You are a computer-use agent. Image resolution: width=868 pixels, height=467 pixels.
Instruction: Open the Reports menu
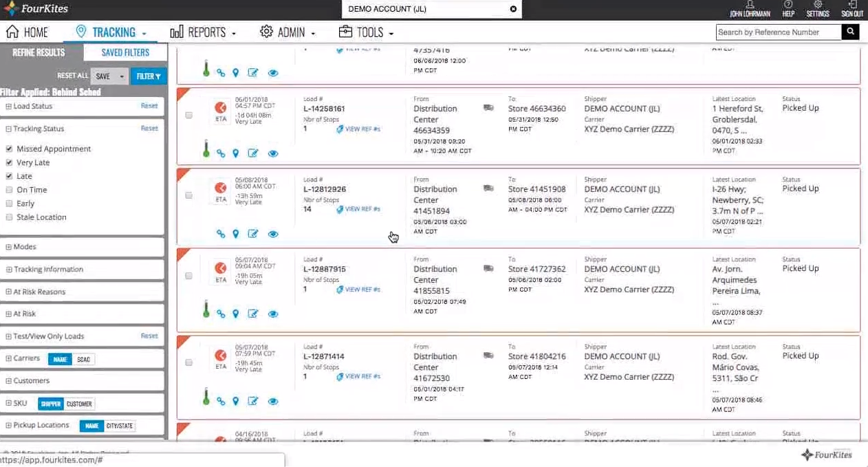(x=203, y=32)
